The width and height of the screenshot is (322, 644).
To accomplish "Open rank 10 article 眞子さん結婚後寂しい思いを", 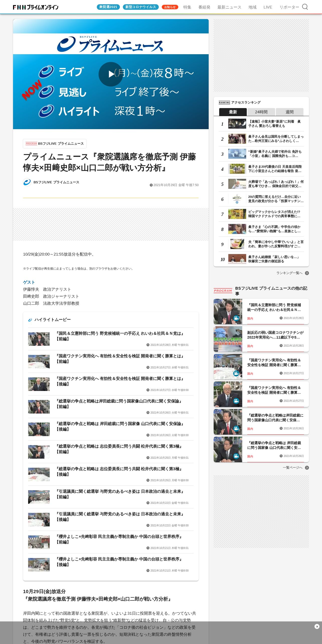I will click(261, 259).
